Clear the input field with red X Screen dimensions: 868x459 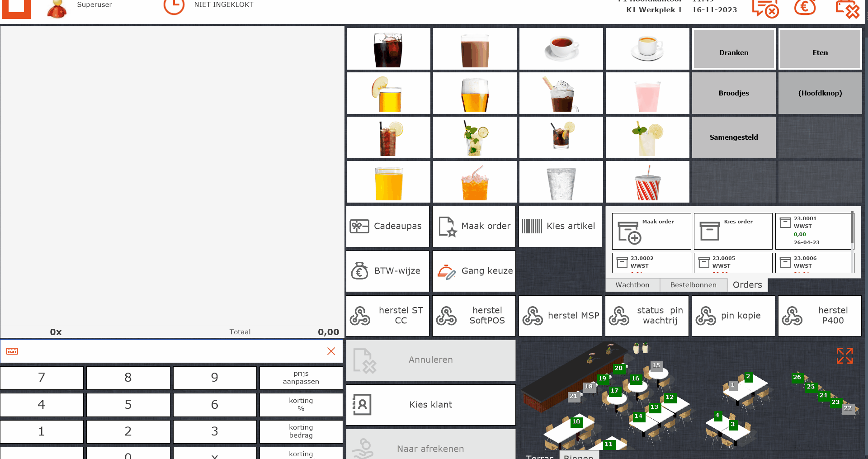331,351
